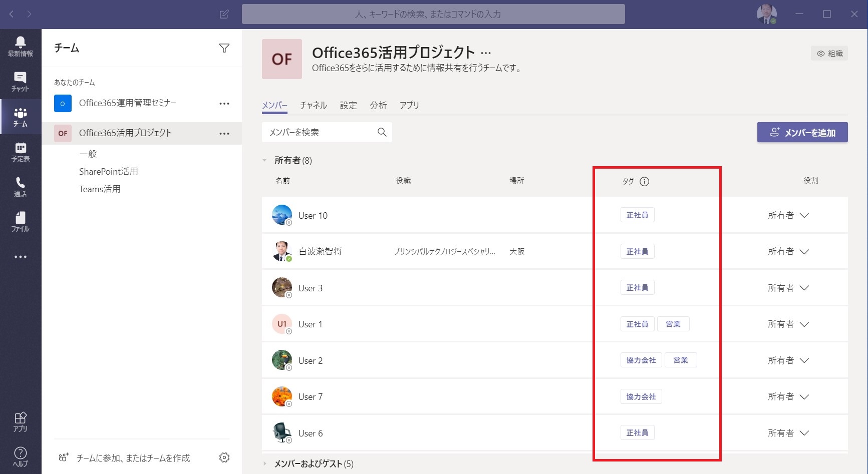Open the Calls (通話) phone icon
The width and height of the screenshot is (868, 474).
[21, 187]
